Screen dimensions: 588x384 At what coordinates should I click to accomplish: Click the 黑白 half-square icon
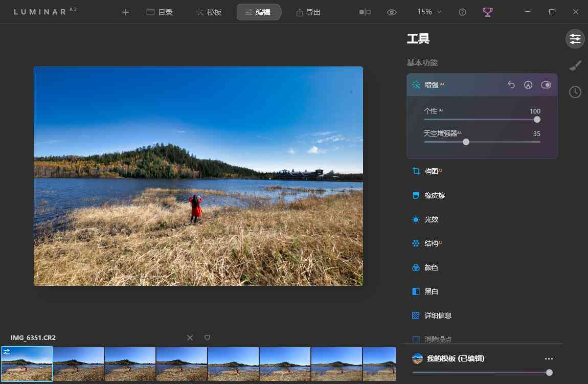tap(416, 291)
